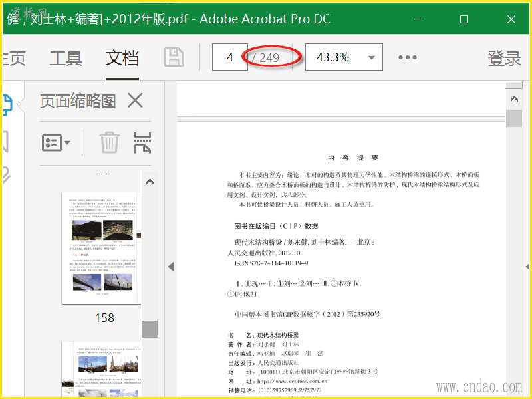
Task: Click the page tool icon beside the trash
Action: click(x=142, y=142)
